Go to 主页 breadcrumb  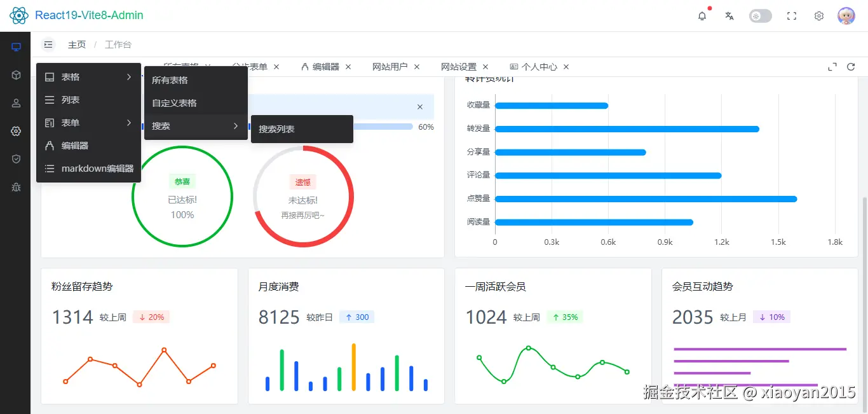pyautogui.click(x=77, y=45)
